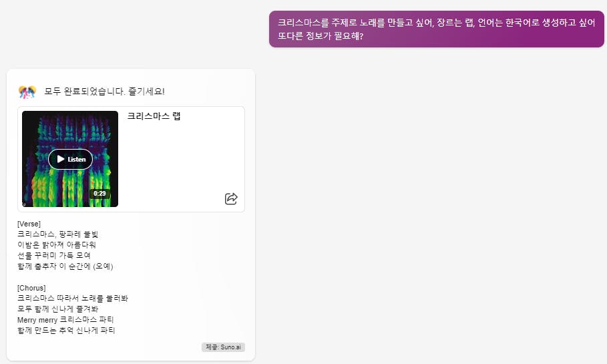Click the [Chorus] lyrics label
Viewport: 607px width, 364px height.
pos(31,288)
